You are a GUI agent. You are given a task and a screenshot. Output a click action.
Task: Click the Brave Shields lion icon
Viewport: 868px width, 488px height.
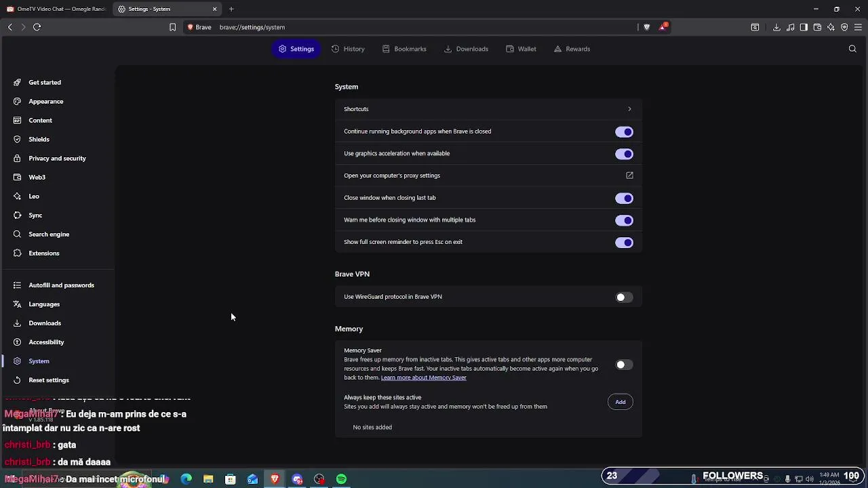pyautogui.click(x=647, y=27)
